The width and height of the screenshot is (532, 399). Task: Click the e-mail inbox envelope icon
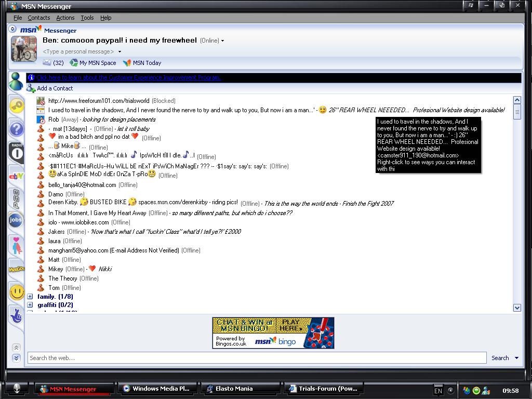point(47,62)
